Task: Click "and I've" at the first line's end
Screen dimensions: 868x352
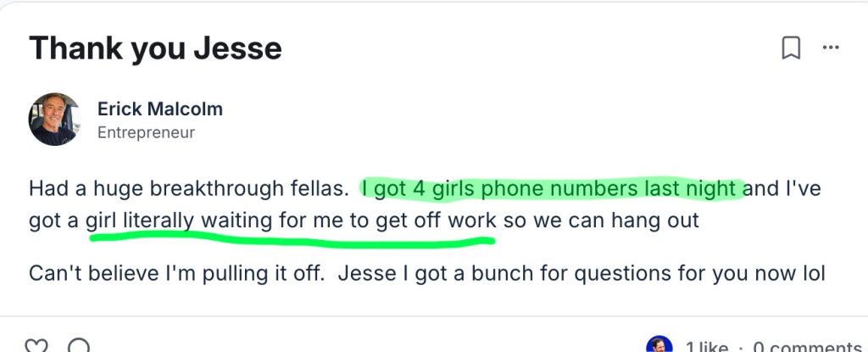Action: click(782, 187)
